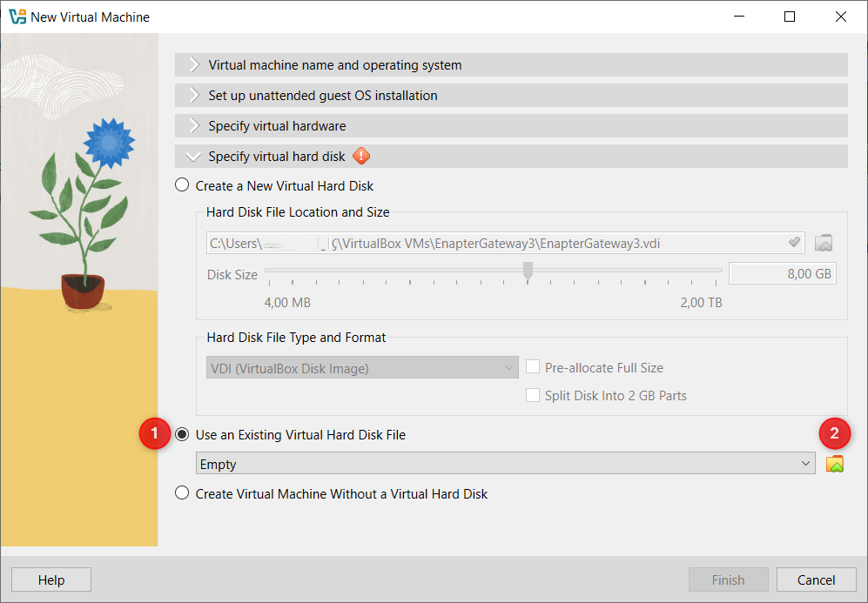
Task: Collapse the Specify virtual hard disk section
Action: [192, 156]
